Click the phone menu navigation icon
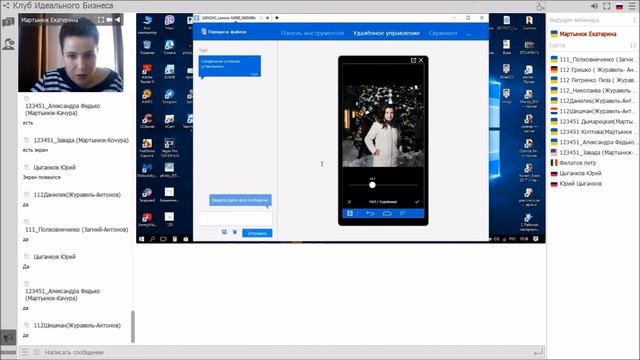The height and width of the screenshot is (360, 640). [403, 213]
